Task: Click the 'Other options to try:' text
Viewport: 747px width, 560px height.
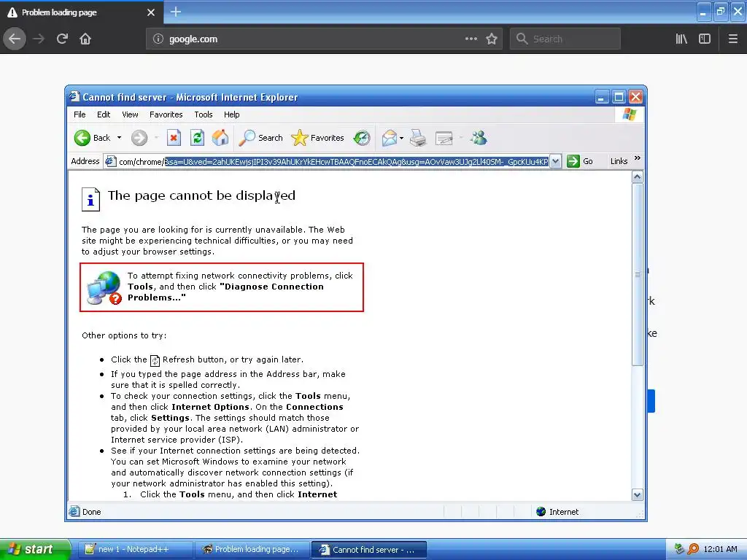Action: (x=124, y=335)
